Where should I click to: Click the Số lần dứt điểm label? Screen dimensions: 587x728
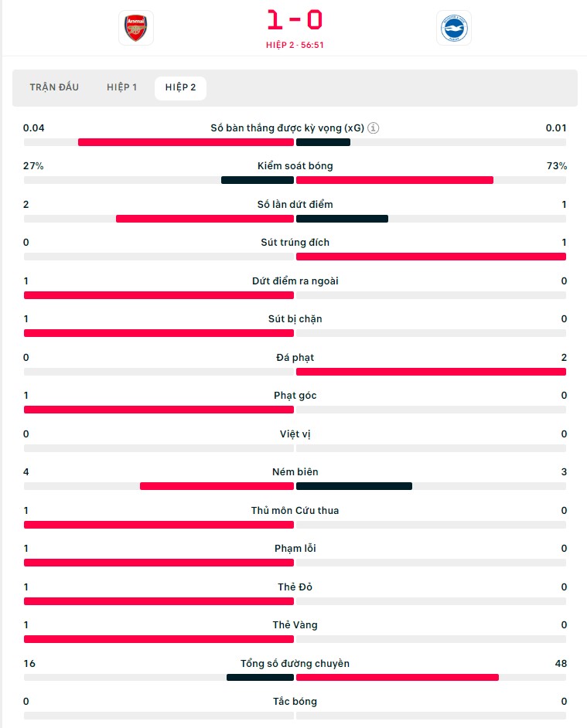click(295, 204)
